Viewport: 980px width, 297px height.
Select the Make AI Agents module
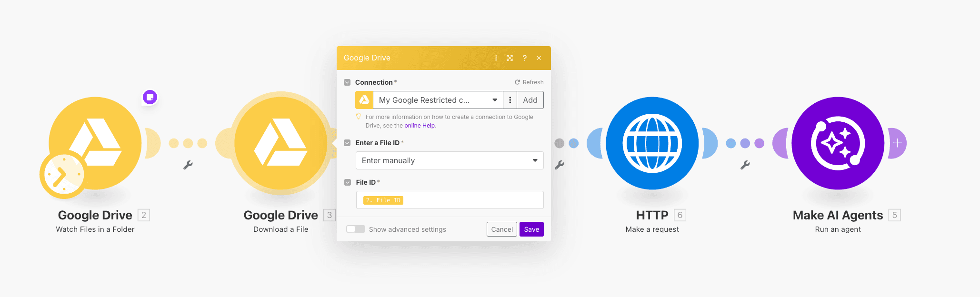click(838, 143)
